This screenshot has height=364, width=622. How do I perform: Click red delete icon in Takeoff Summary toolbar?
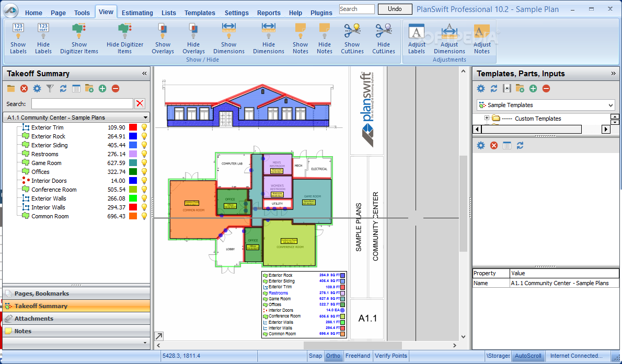coord(24,89)
